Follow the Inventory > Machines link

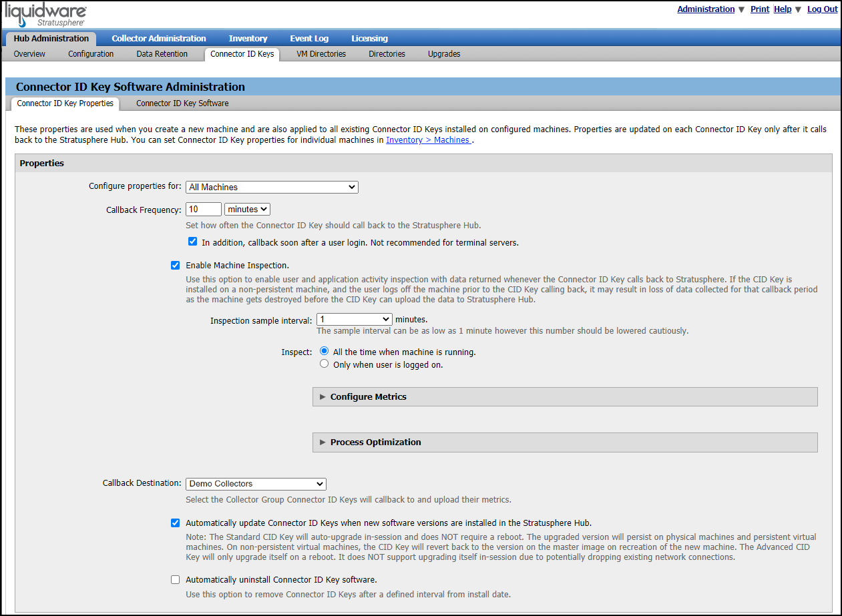[x=427, y=140]
